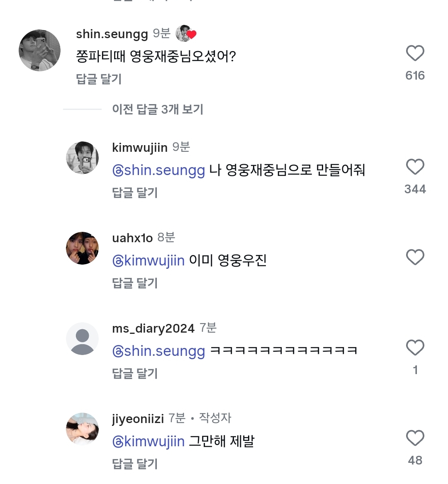Tap ms_diary2024's default gray avatar
Image resolution: width=448 pixels, height=484 pixels.
coord(83,338)
